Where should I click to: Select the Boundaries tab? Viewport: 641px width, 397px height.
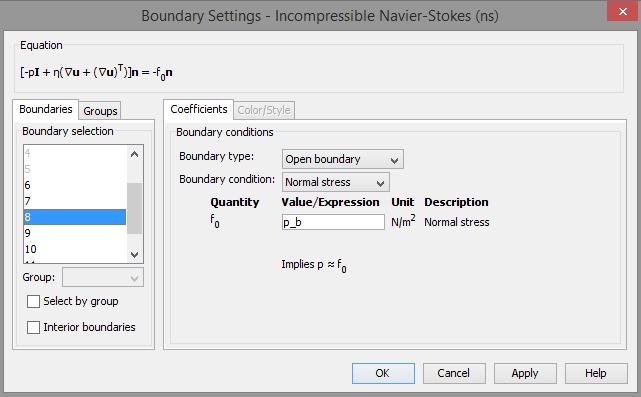pyautogui.click(x=46, y=109)
